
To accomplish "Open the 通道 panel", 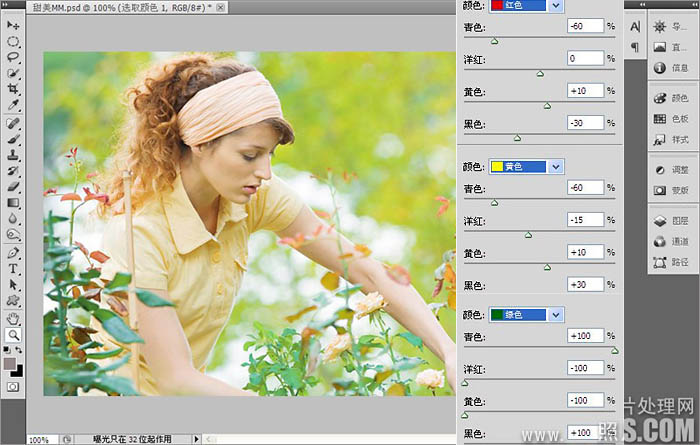I will click(673, 241).
